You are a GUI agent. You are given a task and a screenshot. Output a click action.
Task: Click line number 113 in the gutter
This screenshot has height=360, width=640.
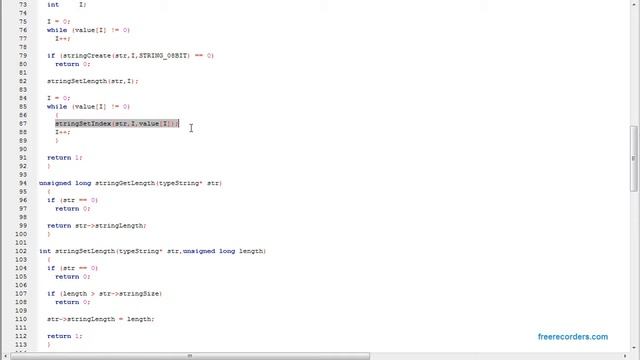click(21, 344)
